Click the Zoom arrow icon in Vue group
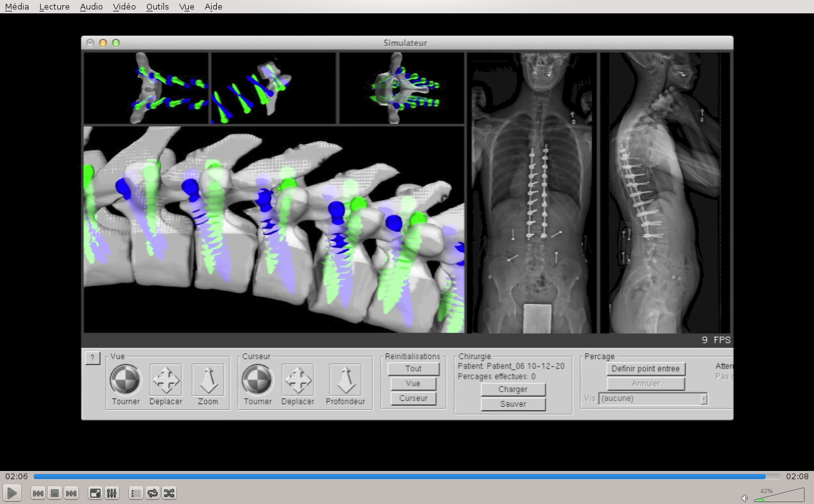 coord(207,379)
